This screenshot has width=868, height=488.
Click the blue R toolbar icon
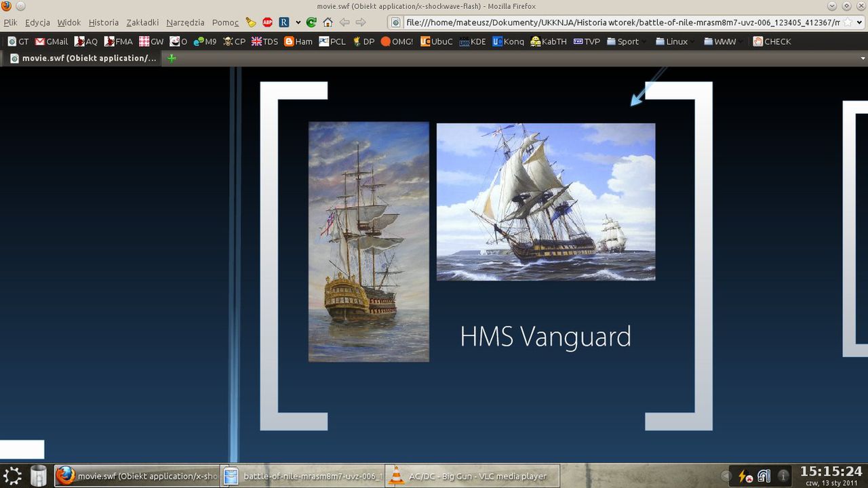click(x=284, y=22)
